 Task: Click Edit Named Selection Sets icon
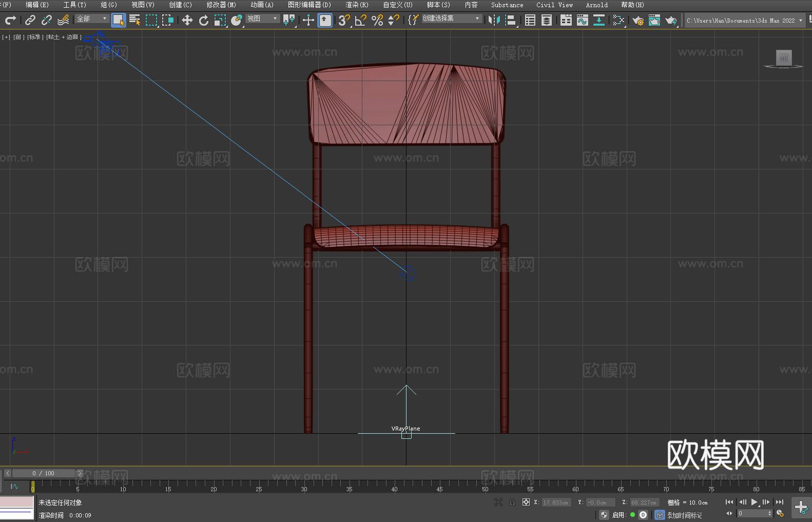point(413,20)
